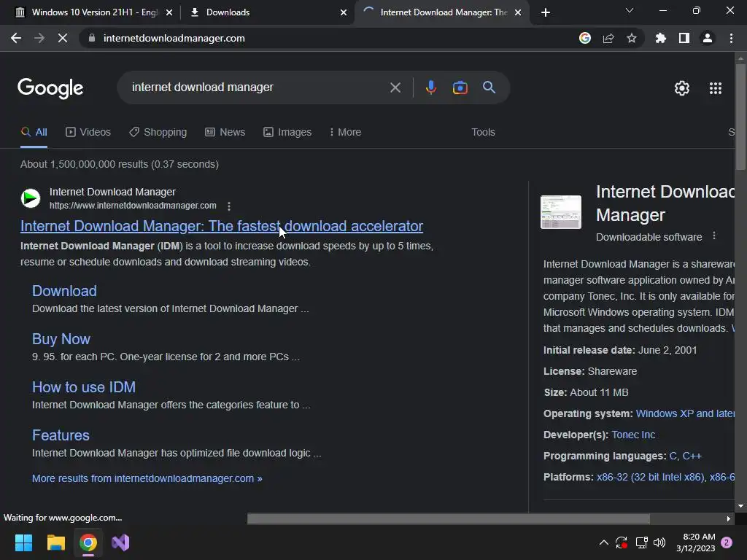Select the All results tab
This screenshot has width=747, height=560.
pyautogui.click(x=34, y=132)
